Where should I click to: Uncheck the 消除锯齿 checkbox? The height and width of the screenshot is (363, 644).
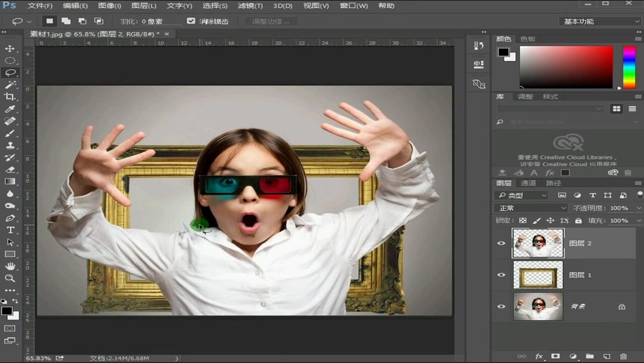pos(191,21)
